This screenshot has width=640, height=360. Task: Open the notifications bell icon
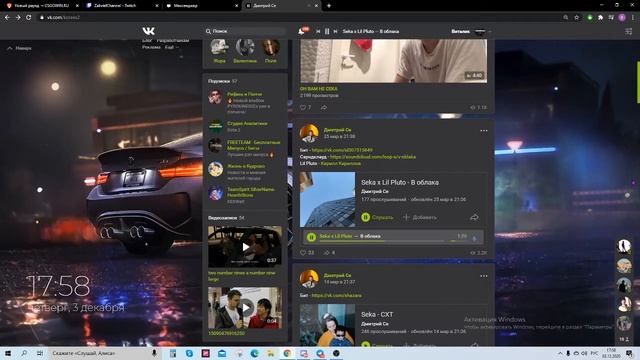click(x=302, y=31)
